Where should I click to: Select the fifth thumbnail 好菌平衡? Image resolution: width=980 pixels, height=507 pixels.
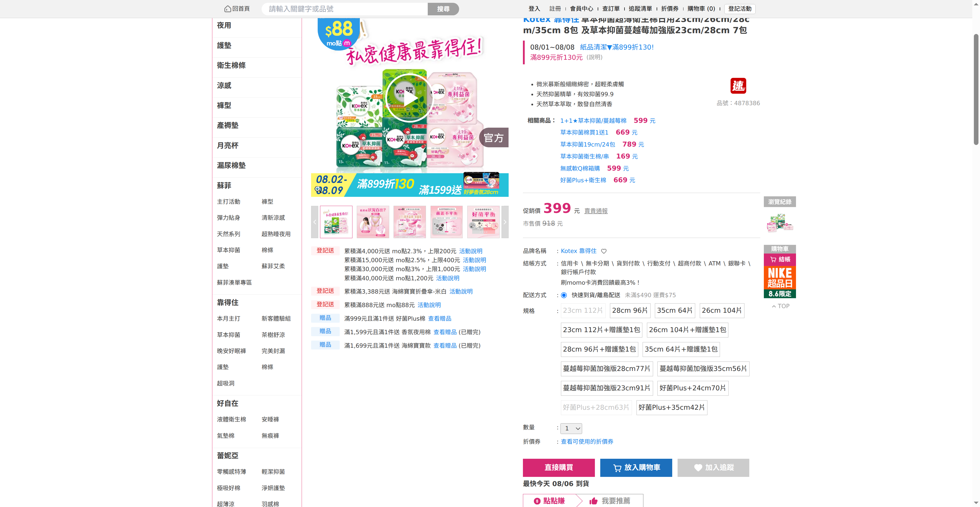pos(483,222)
